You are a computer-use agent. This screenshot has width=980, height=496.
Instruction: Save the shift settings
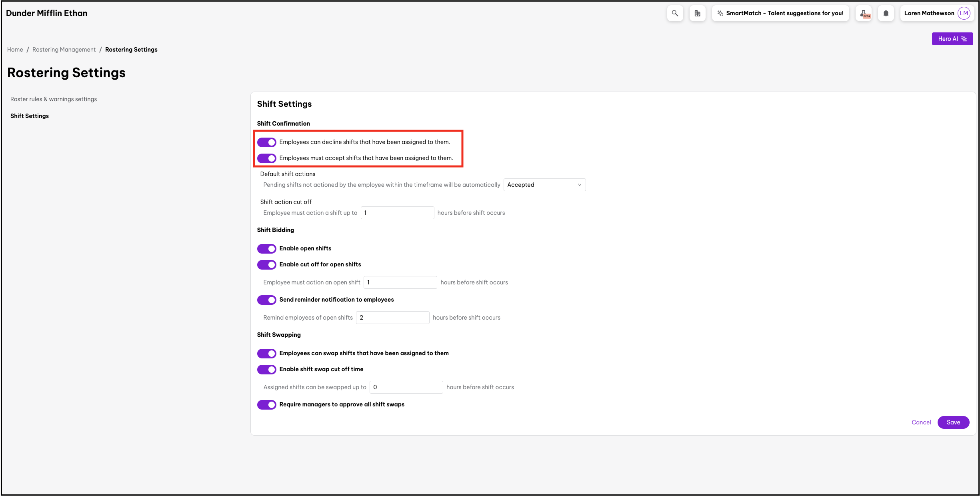[953, 422]
